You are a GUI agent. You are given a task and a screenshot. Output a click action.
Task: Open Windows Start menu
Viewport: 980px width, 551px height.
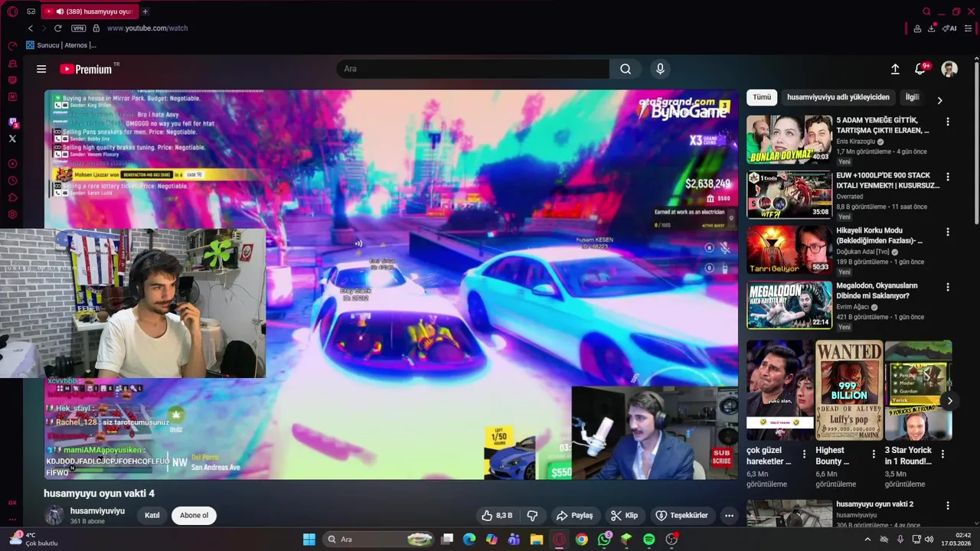click(309, 540)
